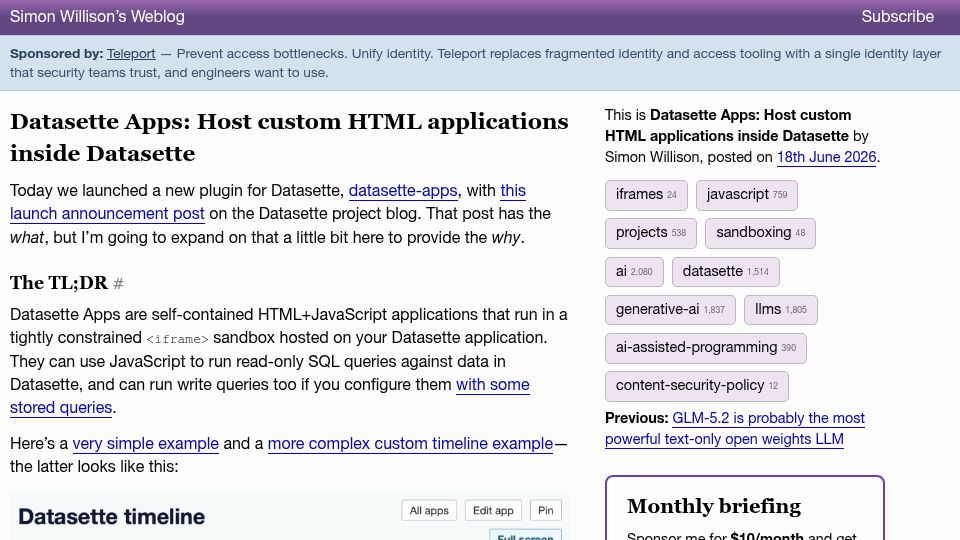Click the <iframe> code text
The image size is (960, 540).
[x=177, y=339]
